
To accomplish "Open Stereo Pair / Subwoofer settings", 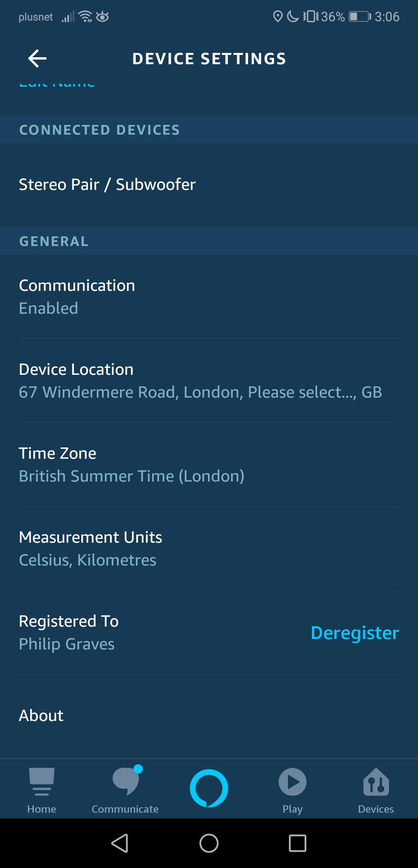I will coord(107,185).
